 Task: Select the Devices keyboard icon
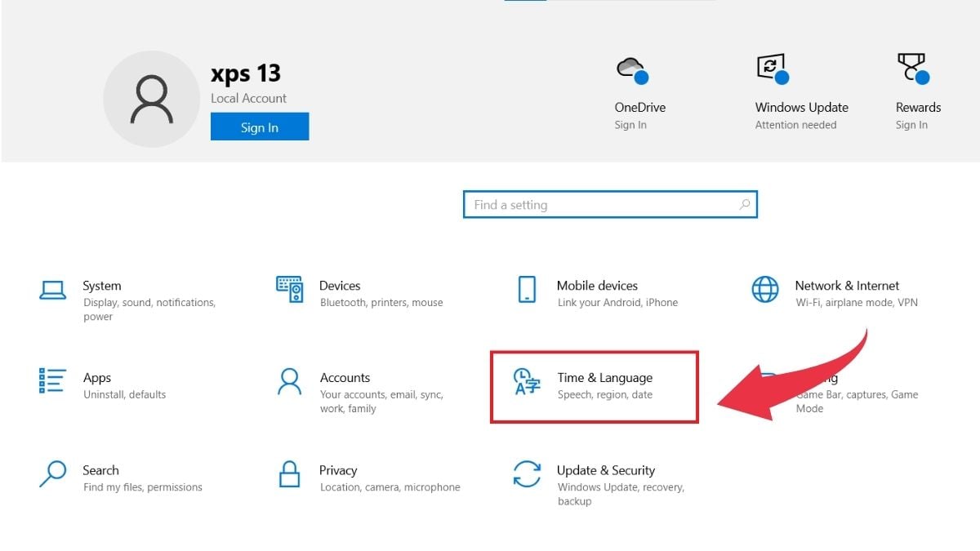290,289
